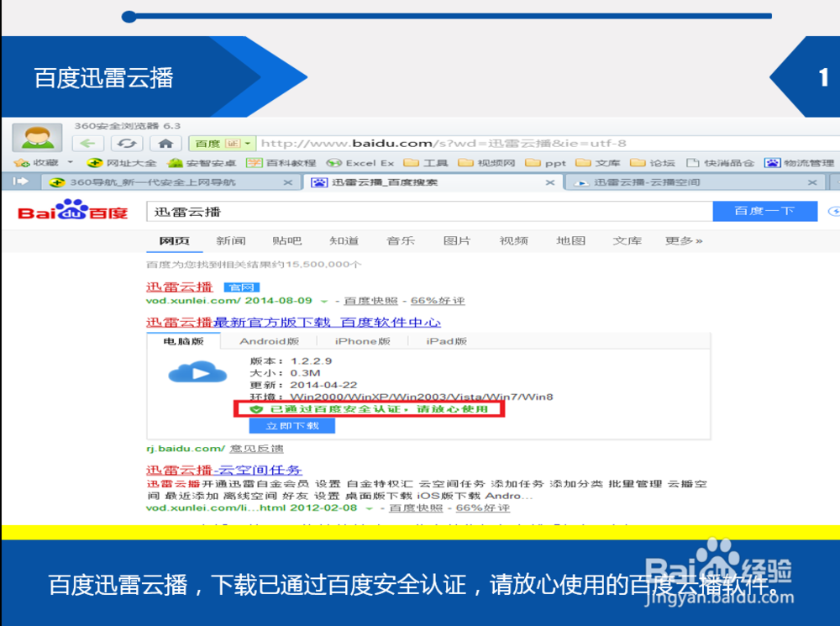Select the 文库 search category

pos(627,240)
